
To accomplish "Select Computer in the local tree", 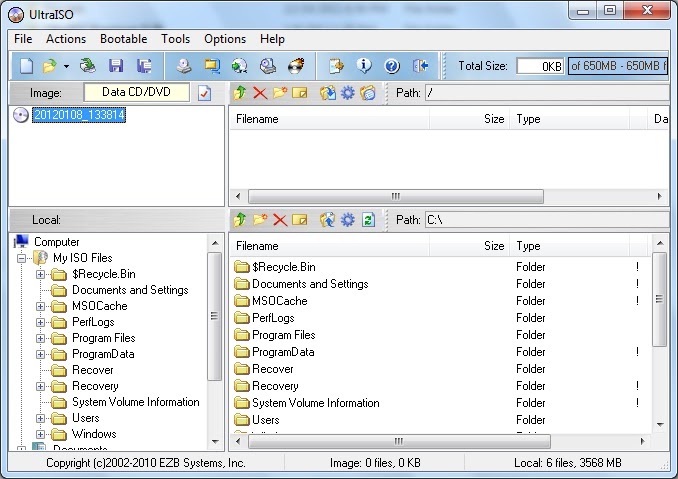I will pos(56,242).
